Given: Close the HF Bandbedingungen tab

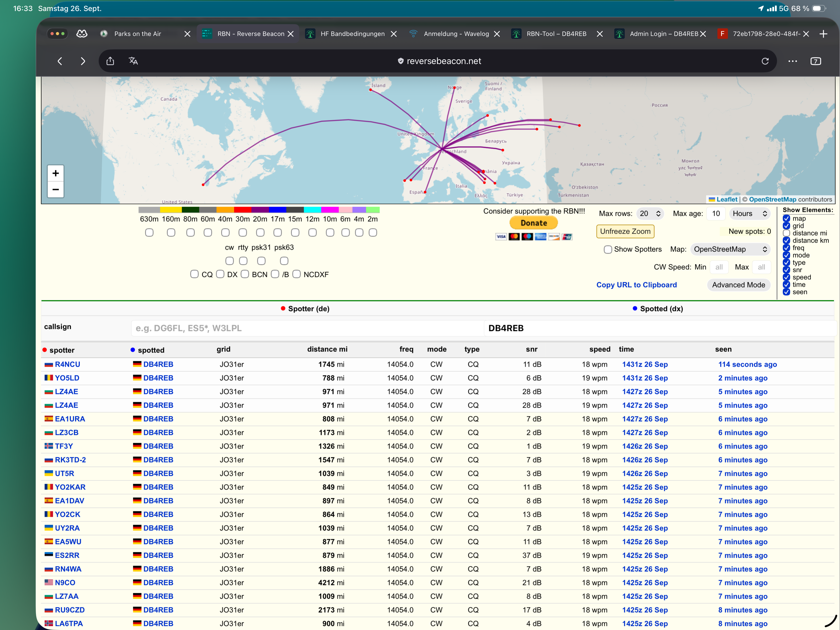Looking at the screenshot, I should click(x=394, y=34).
